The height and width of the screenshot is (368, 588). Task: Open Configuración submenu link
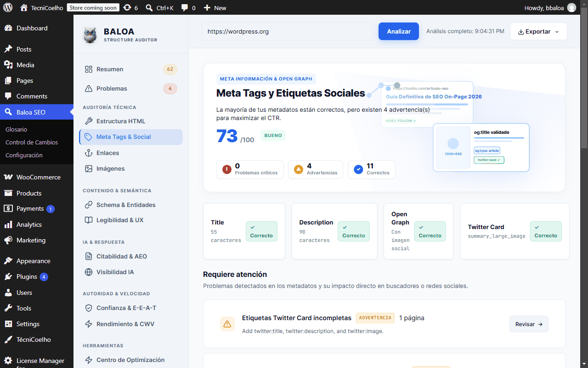pyautogui.click(x=24, y=155)
